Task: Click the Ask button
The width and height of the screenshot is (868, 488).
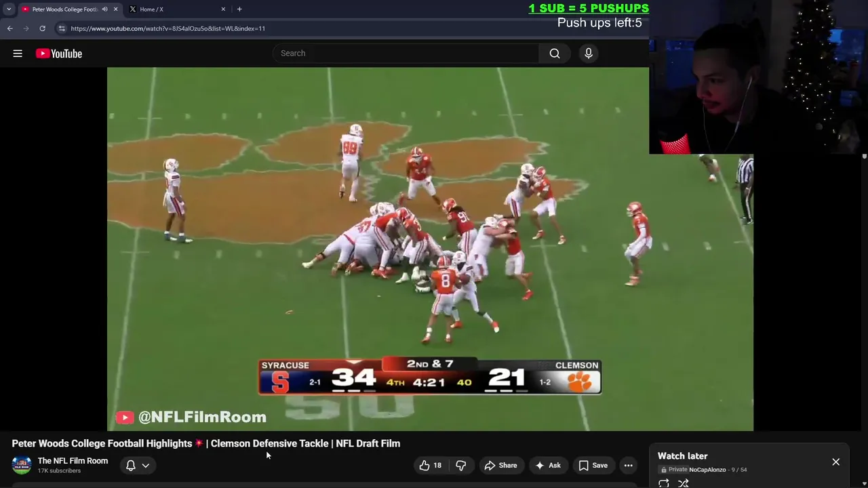Action: tap(547, 466)
